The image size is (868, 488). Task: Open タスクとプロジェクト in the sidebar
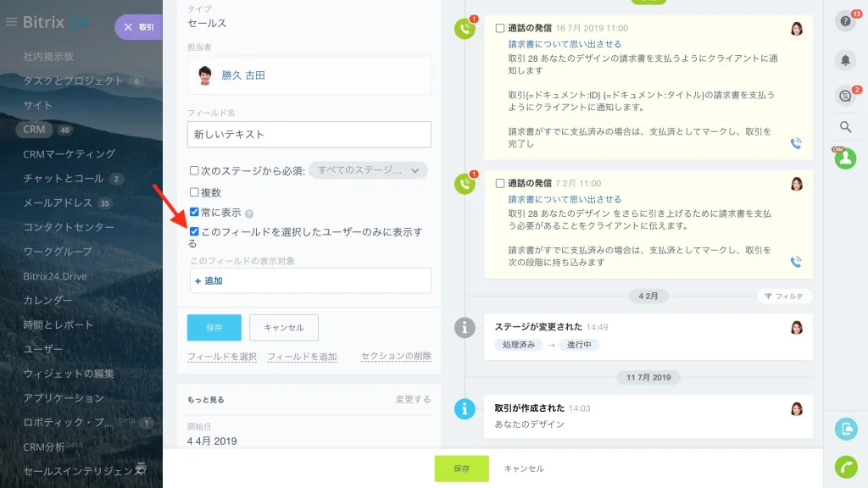(73, 80)
